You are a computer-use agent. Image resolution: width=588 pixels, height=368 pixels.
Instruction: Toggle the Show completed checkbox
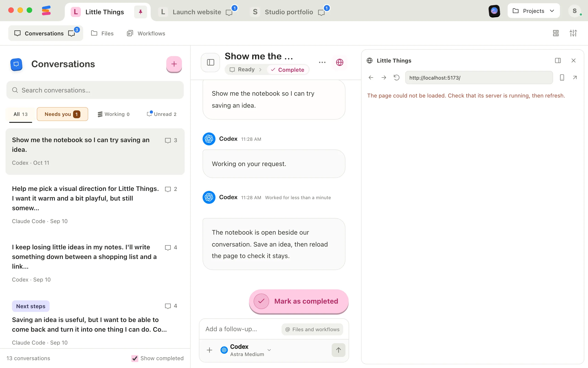pyautogui.click(x=135, y=358)
